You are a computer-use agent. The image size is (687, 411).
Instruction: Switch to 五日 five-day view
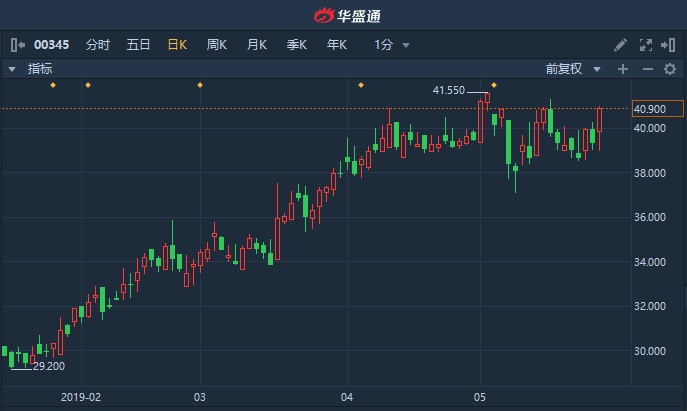(x=138, y=45)
